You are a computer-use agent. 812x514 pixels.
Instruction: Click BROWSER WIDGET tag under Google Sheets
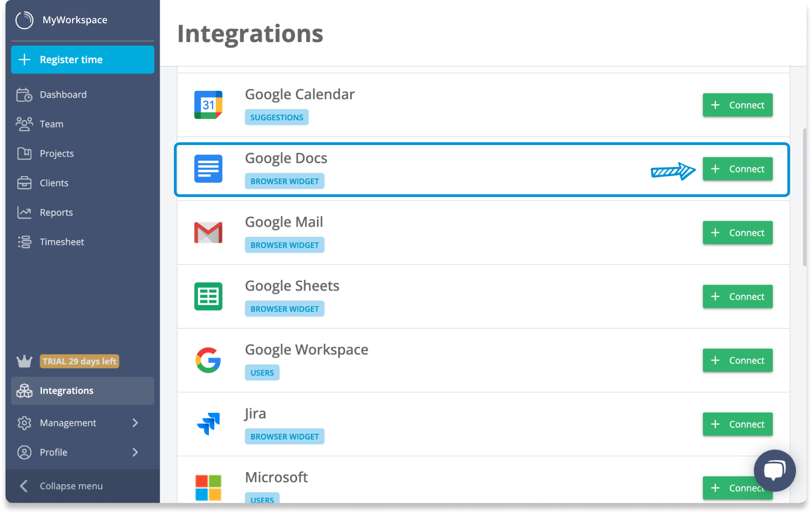(284, 309)
